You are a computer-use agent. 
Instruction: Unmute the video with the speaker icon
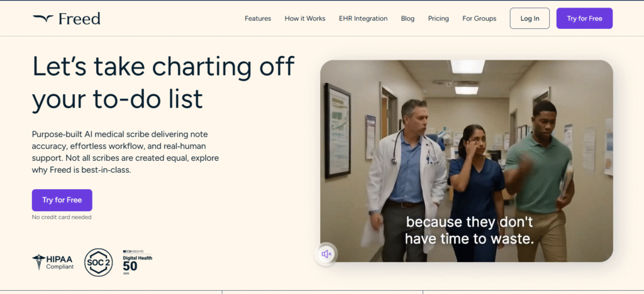tap(326, 254)
